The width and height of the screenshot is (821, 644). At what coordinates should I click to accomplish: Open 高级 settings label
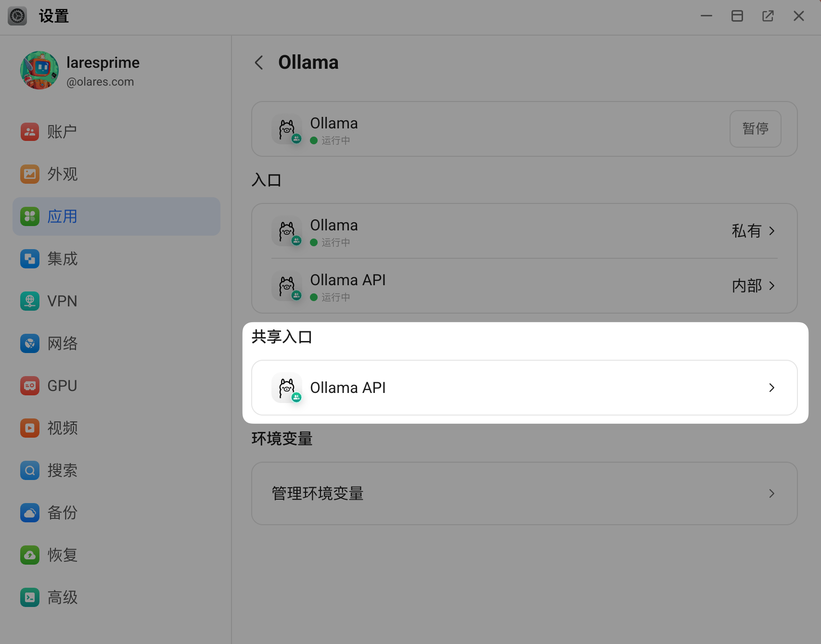coord(62,597)
